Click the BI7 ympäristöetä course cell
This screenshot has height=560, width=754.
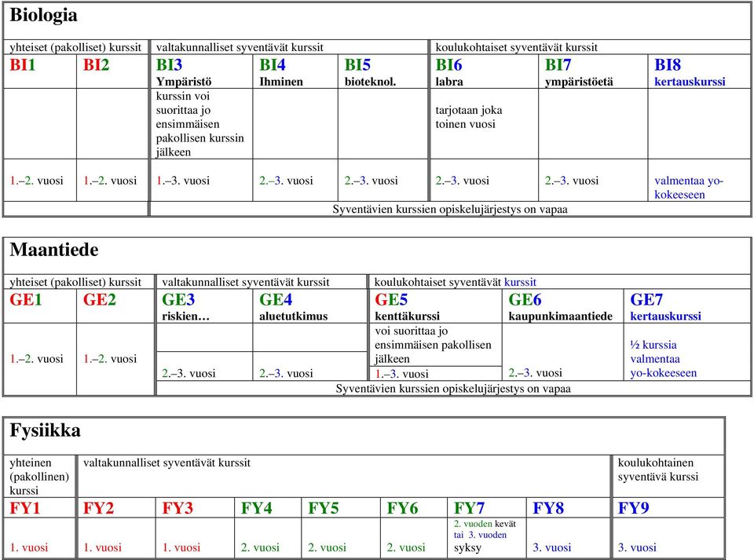pos(593,71)
